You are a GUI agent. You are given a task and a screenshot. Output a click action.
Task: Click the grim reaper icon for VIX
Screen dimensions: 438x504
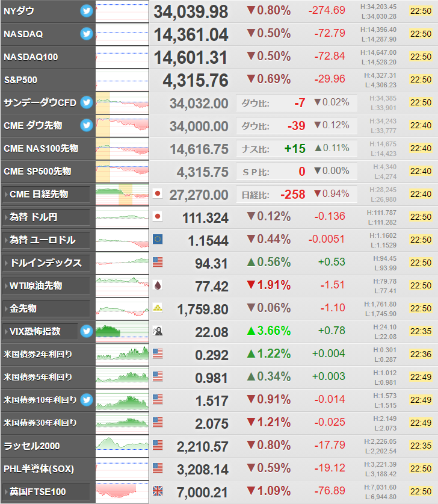158,331
